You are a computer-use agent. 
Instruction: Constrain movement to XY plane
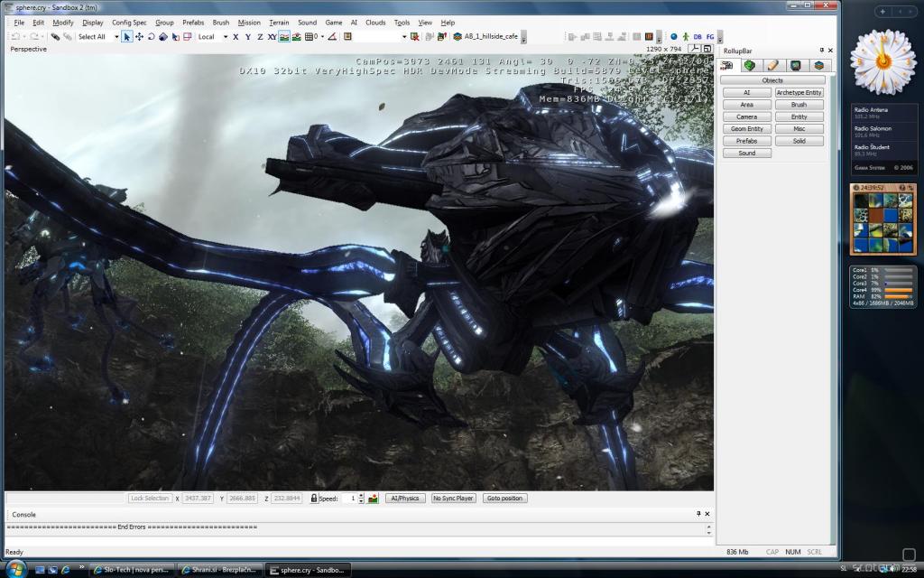pos(272,36)
